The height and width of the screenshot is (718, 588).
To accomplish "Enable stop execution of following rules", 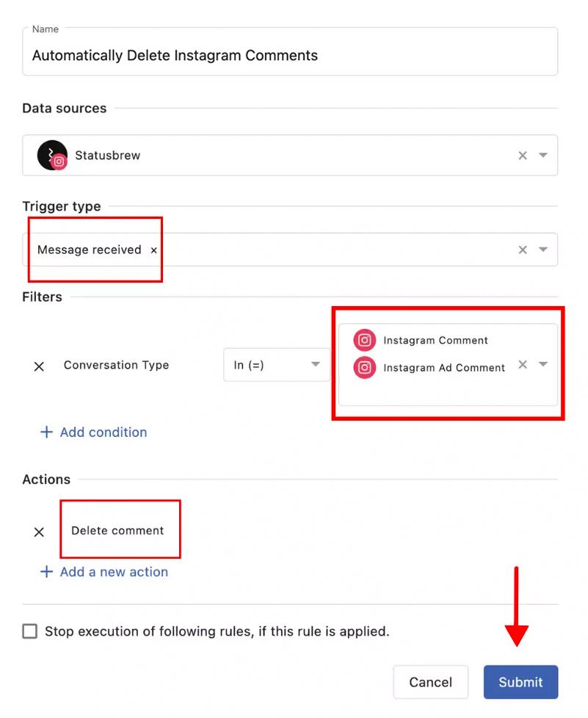I will [x=29, y=631].
